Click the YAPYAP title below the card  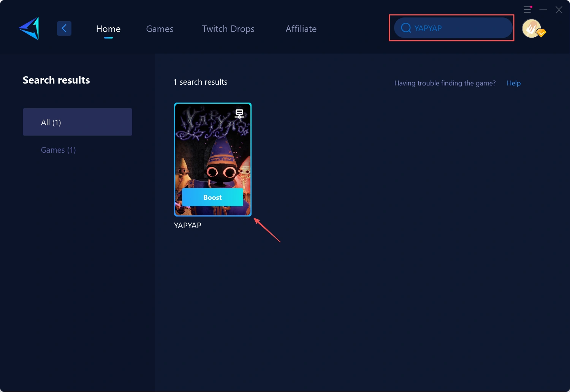(x=187, y=226)
